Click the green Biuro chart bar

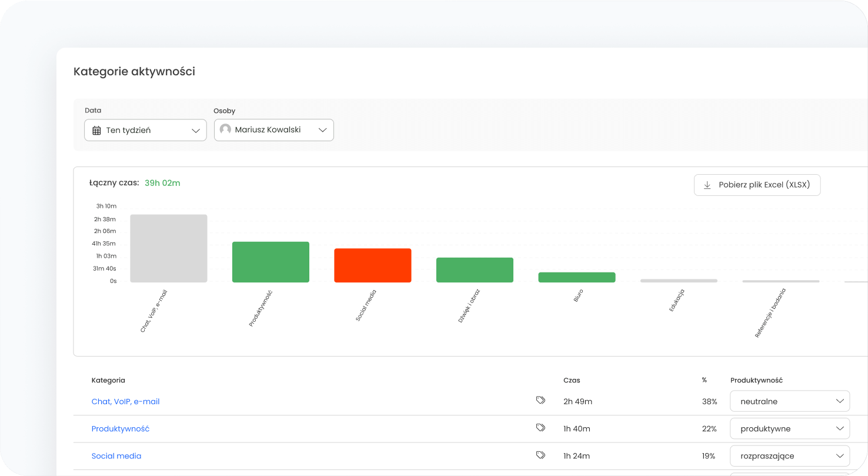click(x=576, y=277)
